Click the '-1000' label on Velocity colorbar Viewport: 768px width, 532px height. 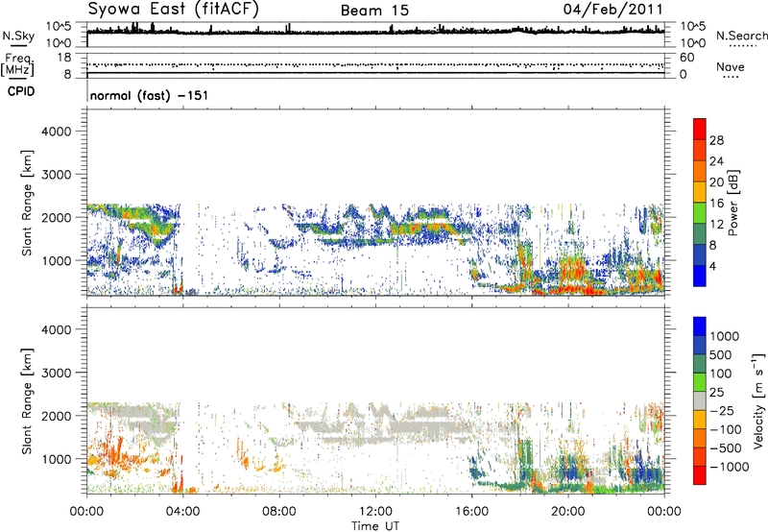coord(730,467)
